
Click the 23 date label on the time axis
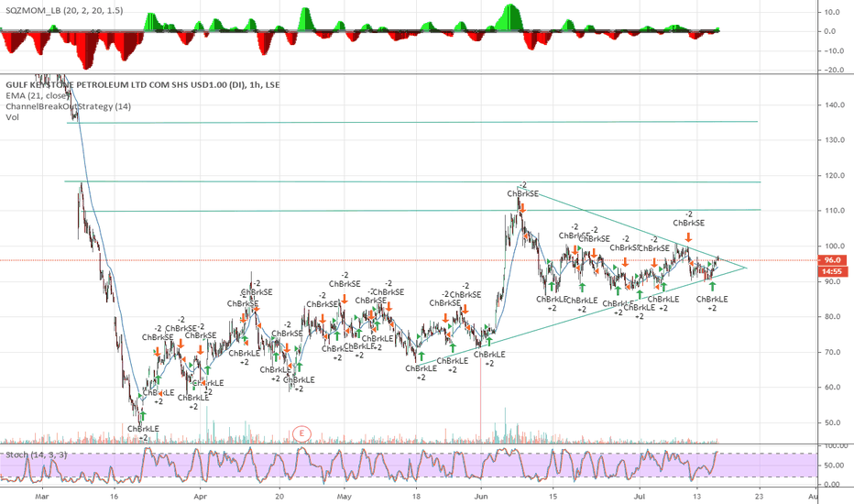click(759, 497)
